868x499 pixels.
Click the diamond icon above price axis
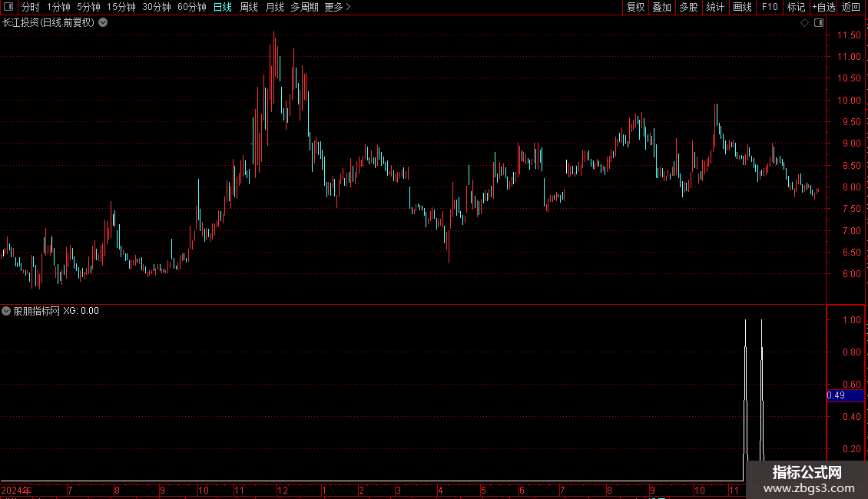pyautogui.click(x=804, y=23)
